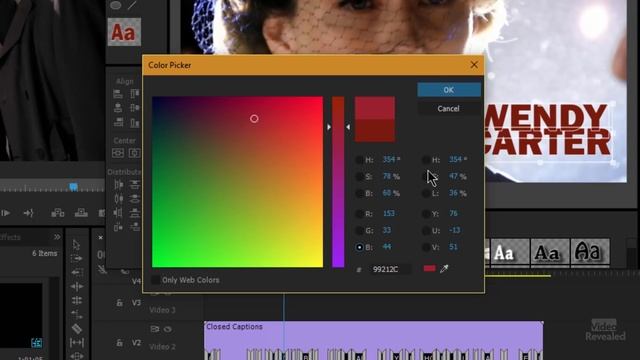The image size is (640, 360).
Task: Select the Y channel radio button
Action: [425, 213]
